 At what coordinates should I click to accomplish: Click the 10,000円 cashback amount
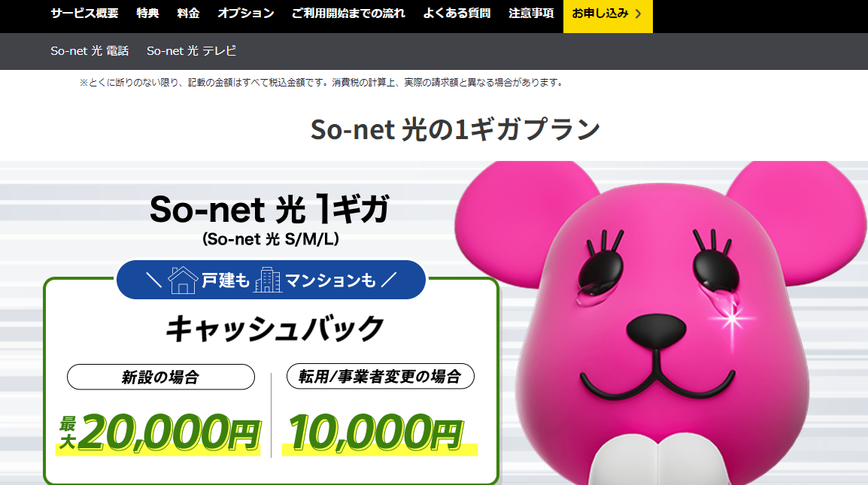point(378,434)
